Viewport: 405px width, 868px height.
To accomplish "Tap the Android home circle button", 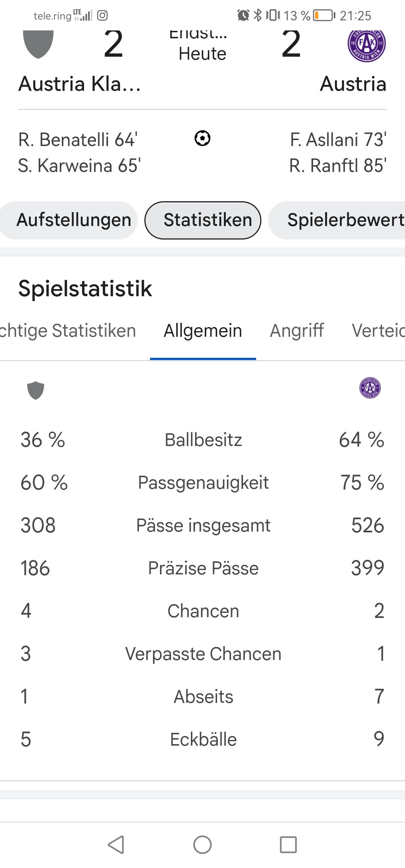I will pyautogui.click(x=202, y=845).
